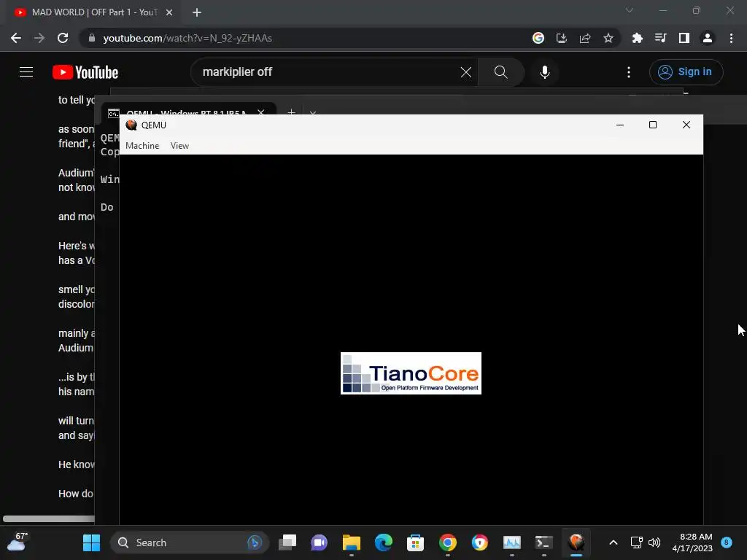Go forward in Chrome
Screen dimensions: 747x560
(39, 38)
